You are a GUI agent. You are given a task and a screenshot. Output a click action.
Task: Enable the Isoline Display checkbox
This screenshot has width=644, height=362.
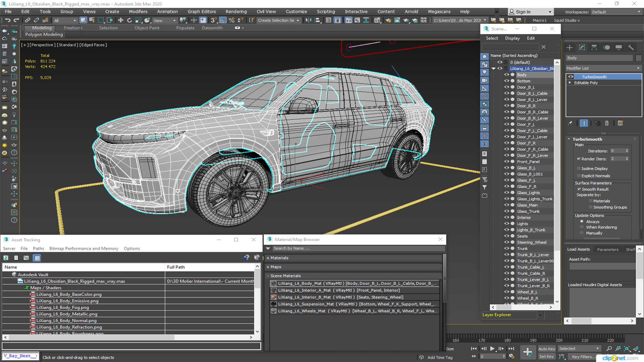tap(579, 169)
